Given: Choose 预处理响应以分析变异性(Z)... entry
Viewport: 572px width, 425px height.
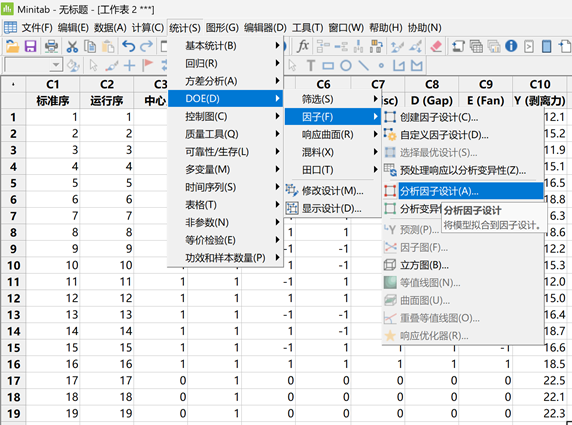Looking at the screenshot, I should click(x=463, y=170).
